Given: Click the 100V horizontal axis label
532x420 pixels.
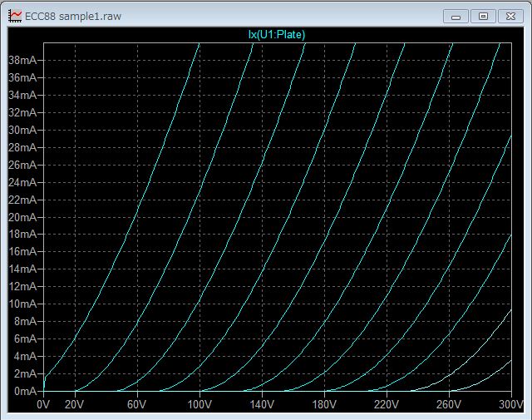Looking at the screenshot, I should (199, 405).
